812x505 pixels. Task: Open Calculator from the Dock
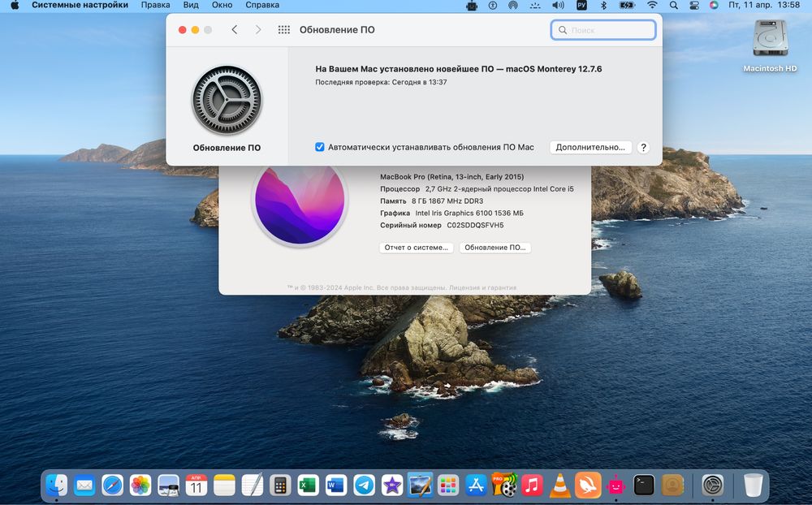point(280,486)
